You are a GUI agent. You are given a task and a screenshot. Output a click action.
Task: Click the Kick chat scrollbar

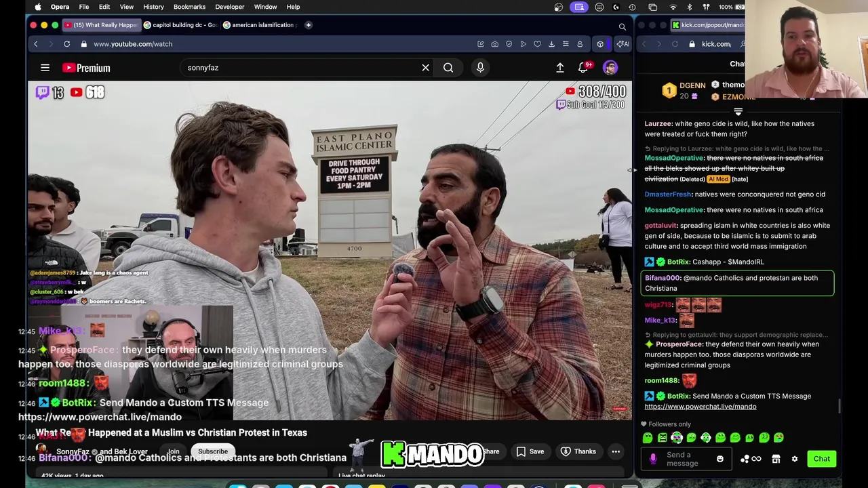839,405
